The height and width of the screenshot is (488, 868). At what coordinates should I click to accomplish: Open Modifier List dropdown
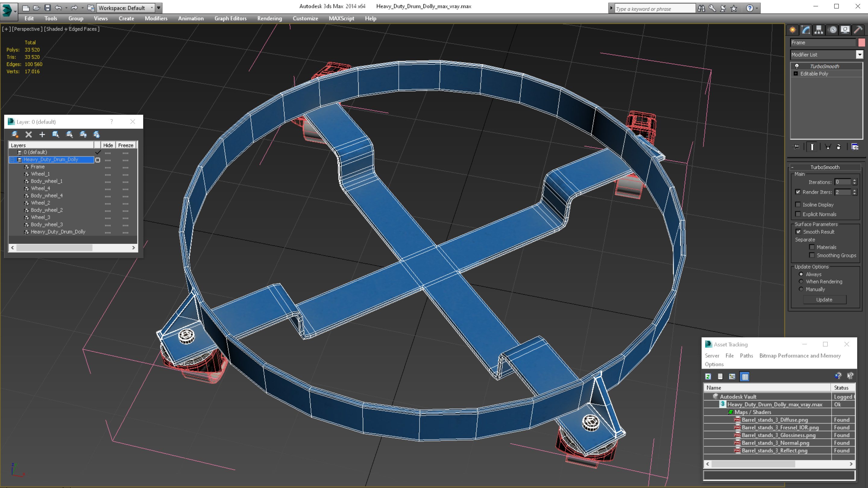tap(859, 54)
